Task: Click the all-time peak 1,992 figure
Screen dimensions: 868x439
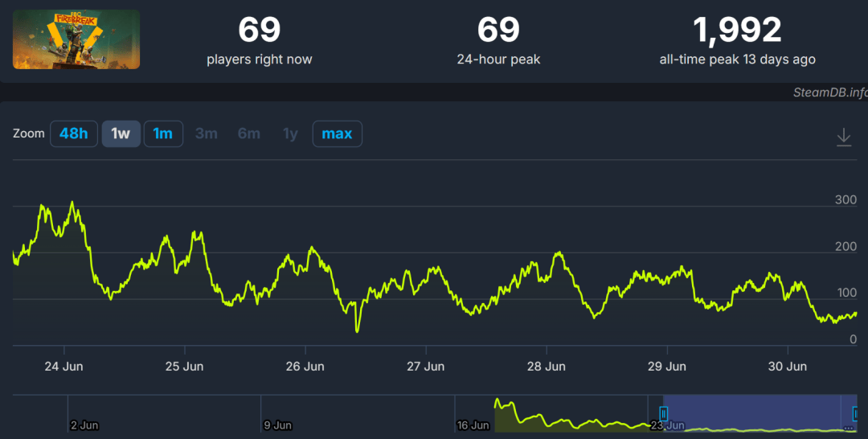Action: coord(737,31)
